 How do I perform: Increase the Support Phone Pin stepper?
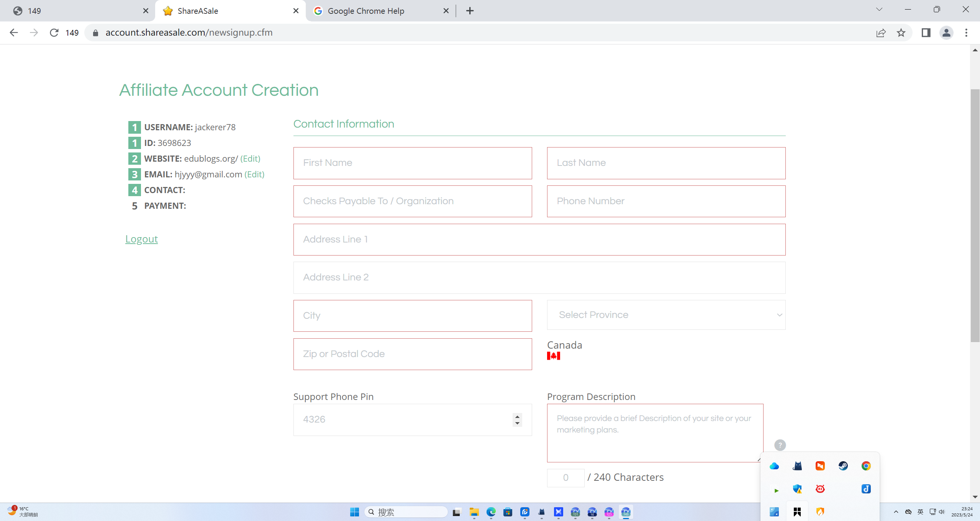[x=517, y=416]
